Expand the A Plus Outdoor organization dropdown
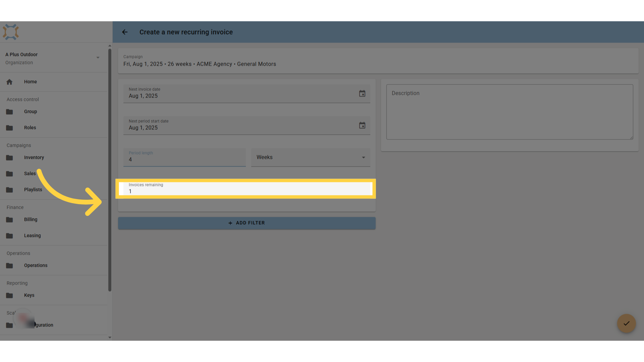This screenshot has width=644, height=362. (98, 58)
